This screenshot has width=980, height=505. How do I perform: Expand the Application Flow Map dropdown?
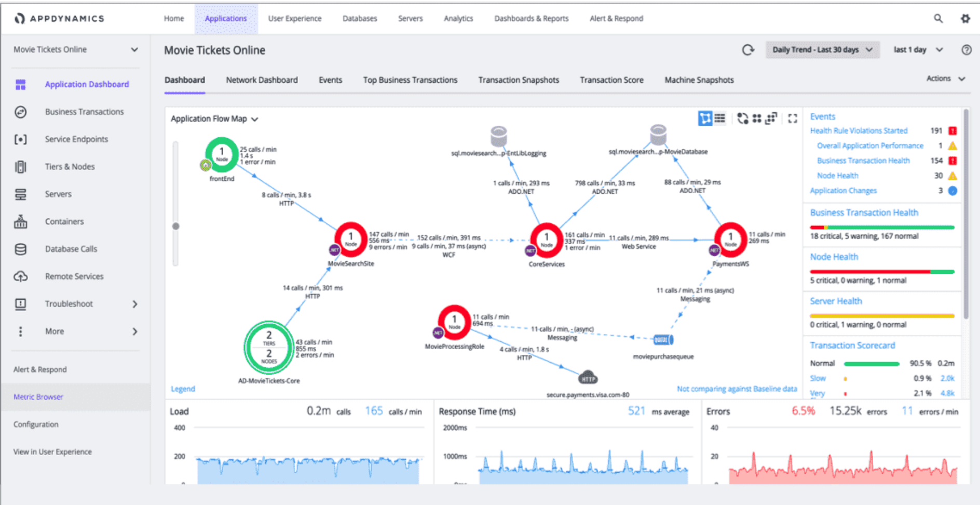(214, 119)
